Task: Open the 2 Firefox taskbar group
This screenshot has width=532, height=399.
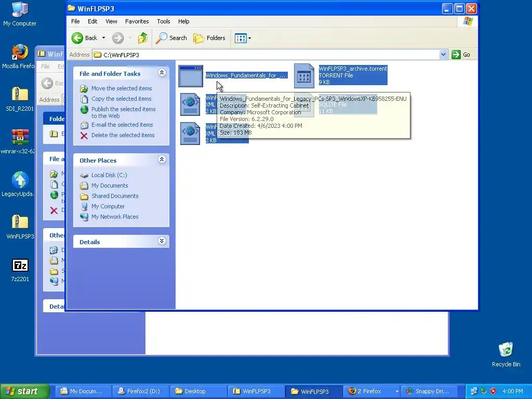Action: (x=371, y=391)
